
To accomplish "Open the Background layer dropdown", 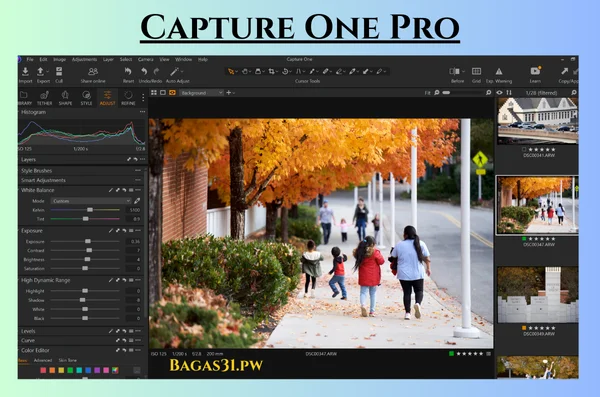I will (x=201, y=93).
